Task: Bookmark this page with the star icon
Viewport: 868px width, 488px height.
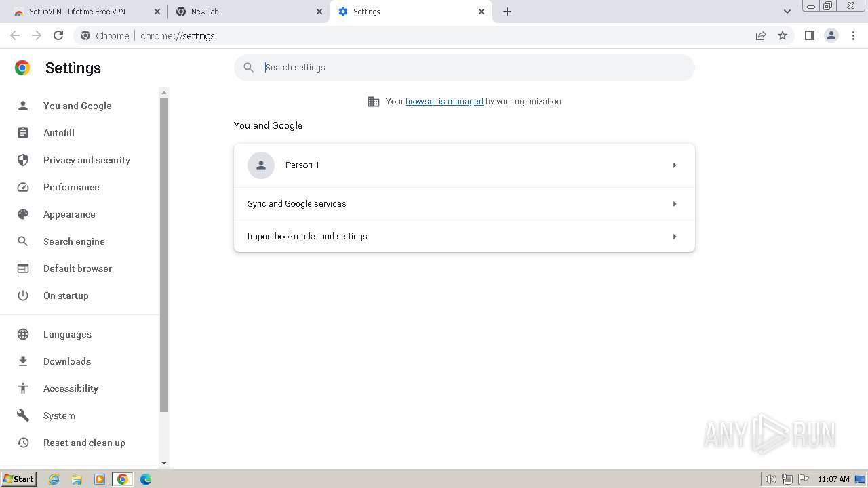Action: coord(783,35)
